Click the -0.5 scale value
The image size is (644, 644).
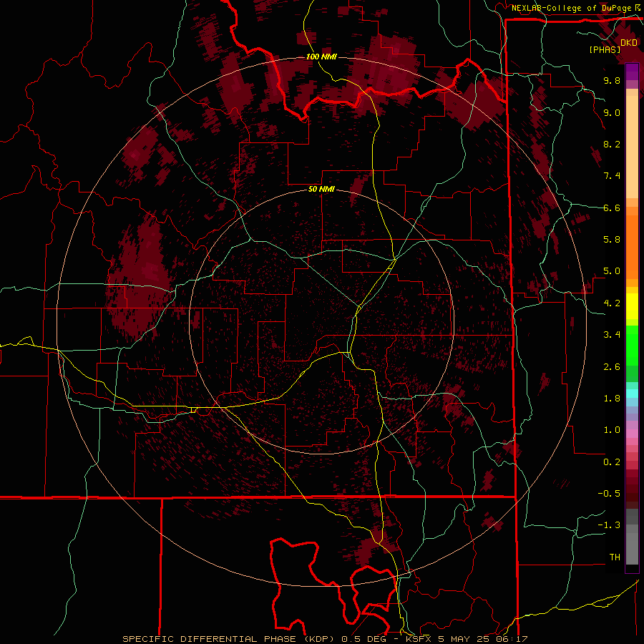pos(609,494)
